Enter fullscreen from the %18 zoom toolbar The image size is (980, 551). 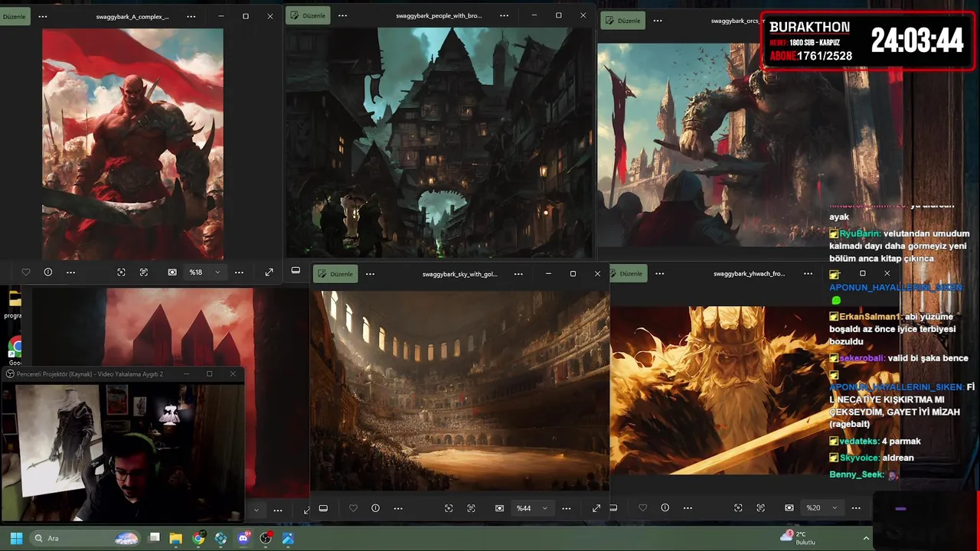click(x=269, y=272)
